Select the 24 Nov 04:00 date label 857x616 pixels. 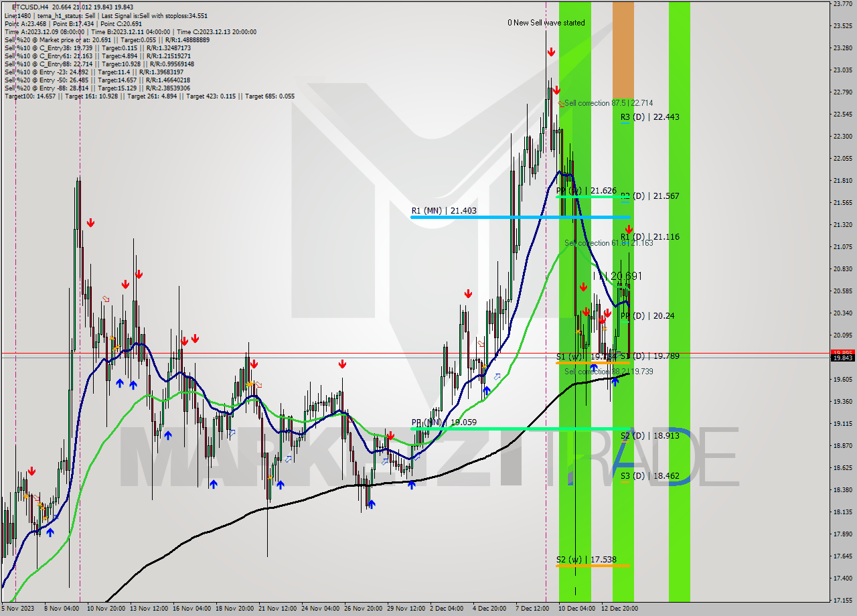(321, 609)
